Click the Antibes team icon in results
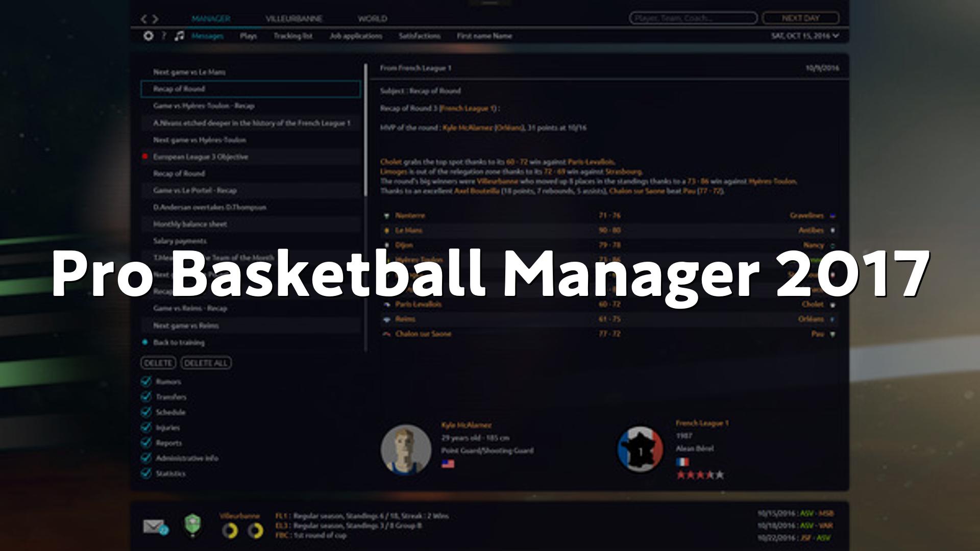The image size is (980, 551). [832, 231]
